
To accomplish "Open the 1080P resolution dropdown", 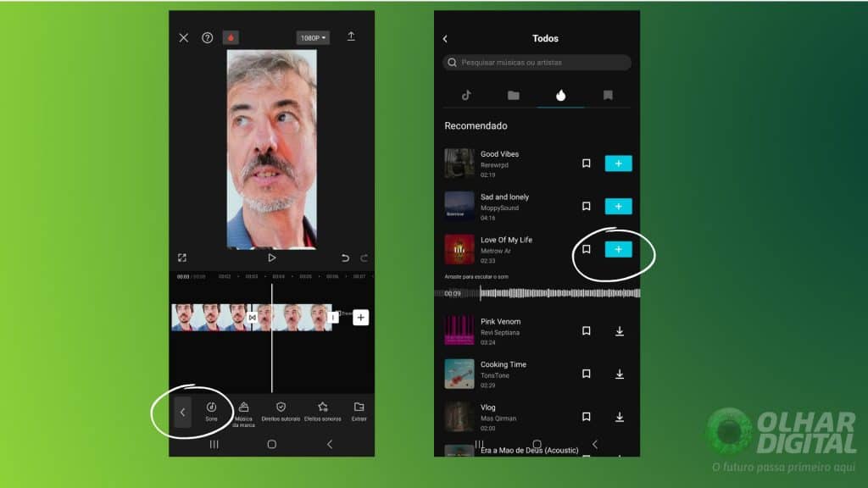I will (313, 38).
